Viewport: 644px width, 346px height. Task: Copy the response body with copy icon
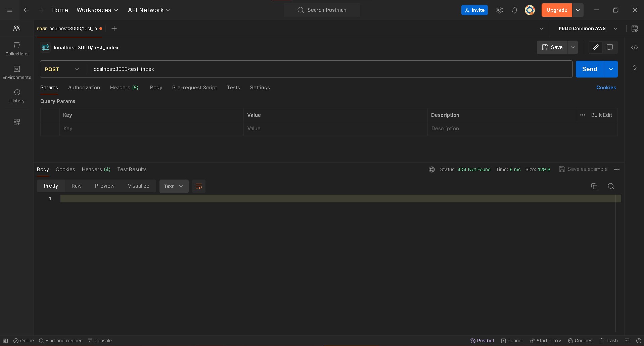594,186
